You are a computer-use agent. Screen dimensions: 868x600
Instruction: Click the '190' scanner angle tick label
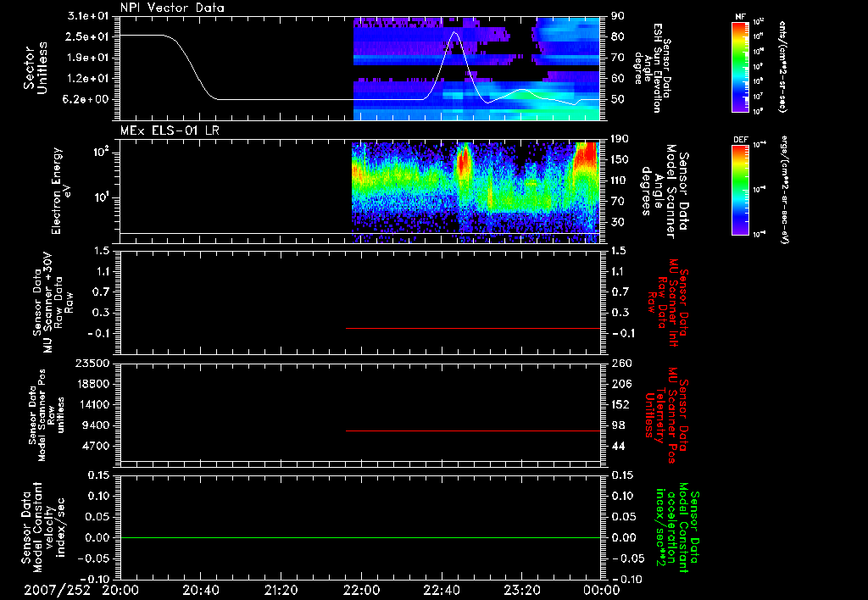click(x=620, y=139)
